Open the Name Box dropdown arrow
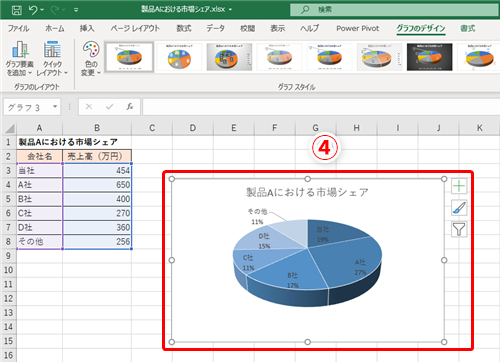Image resolution: width=500 pixels, height=362 pixels. pos(55,107)
